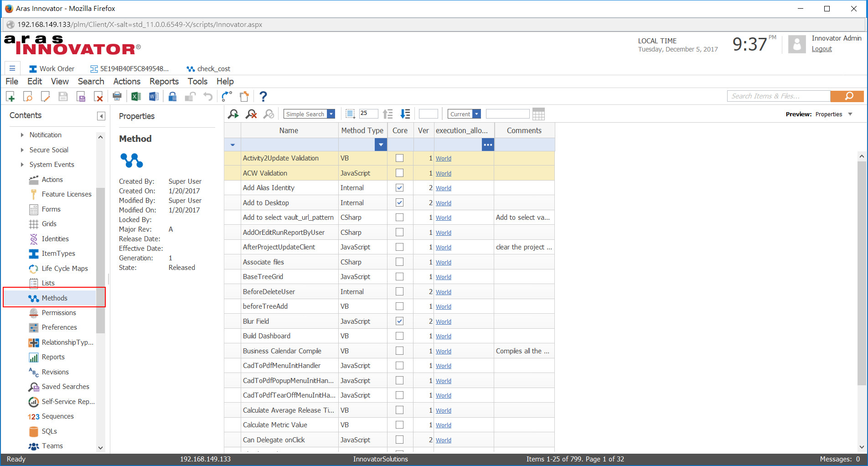Click in the Search Items & Files field
This screenshot has height=466, width=868.
click(779, 96)
